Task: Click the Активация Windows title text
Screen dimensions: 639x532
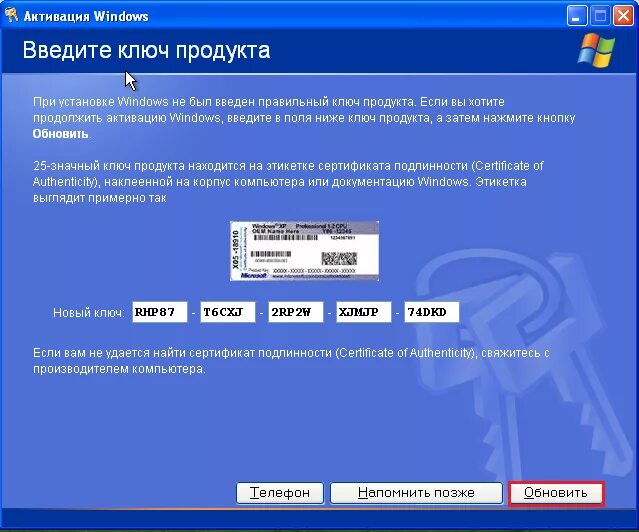Action: (86, 16)
